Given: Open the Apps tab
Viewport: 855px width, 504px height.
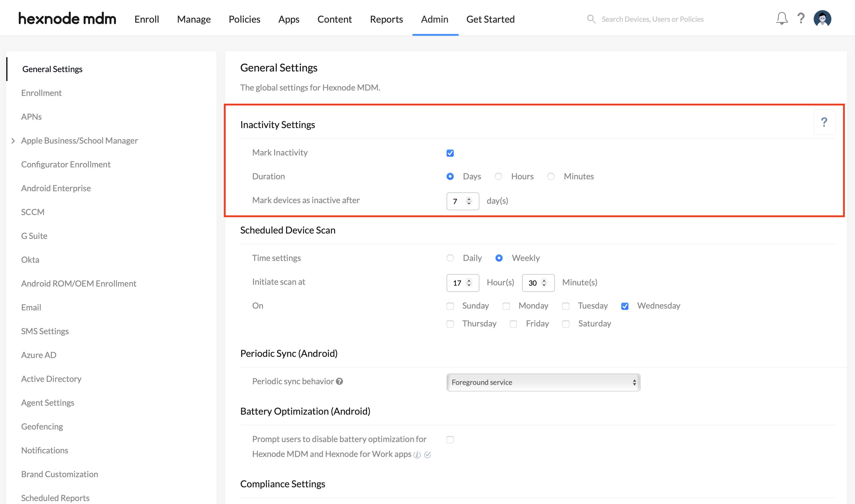Looking at the screenshot, I should pyautogui.click(x=289, y=19).
